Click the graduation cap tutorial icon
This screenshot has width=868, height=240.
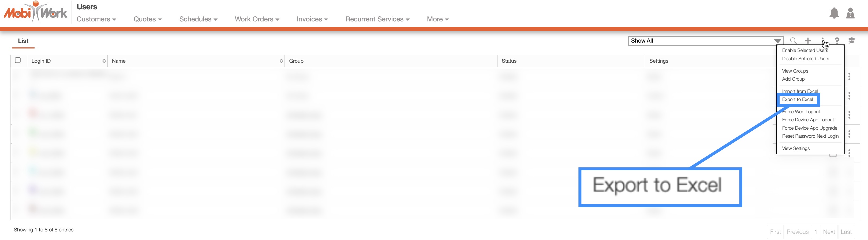click(851, 41)
